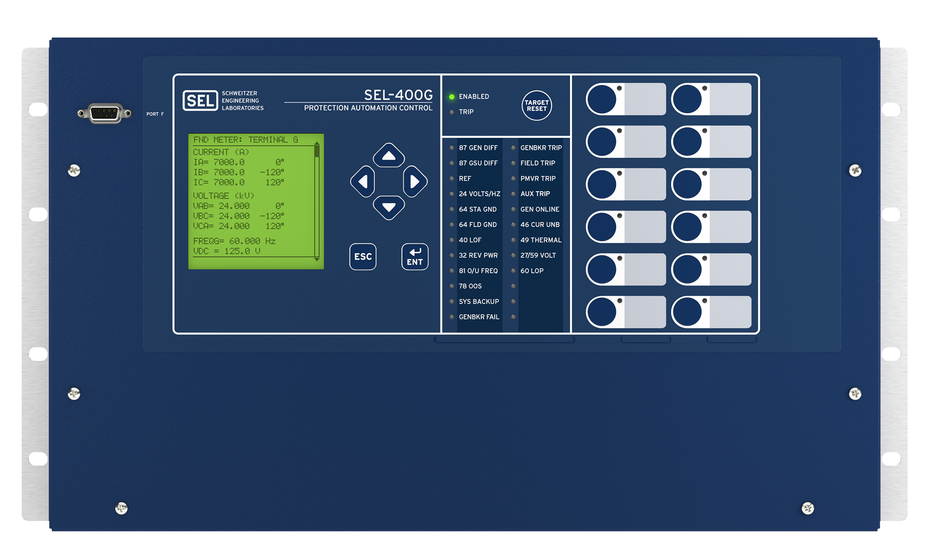939x560 pixels.
Task: Push the down arrow navigation button
Action: pos(388,208)
